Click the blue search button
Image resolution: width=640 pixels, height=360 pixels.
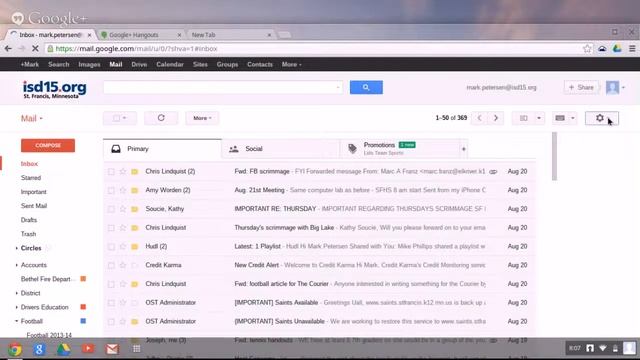366,87
